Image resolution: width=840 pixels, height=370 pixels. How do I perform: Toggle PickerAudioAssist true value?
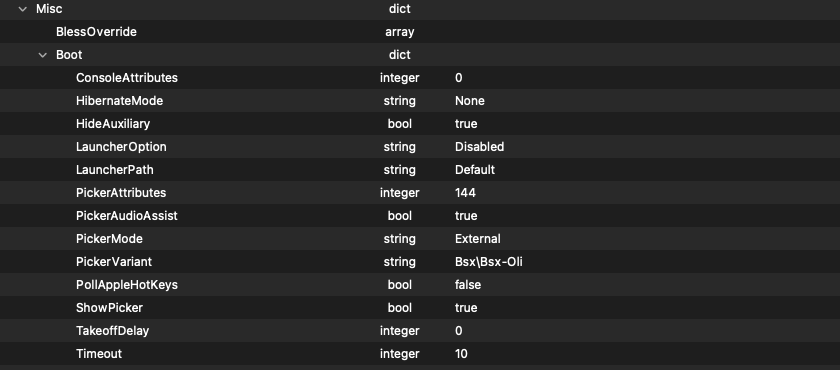tap(466, 216)
